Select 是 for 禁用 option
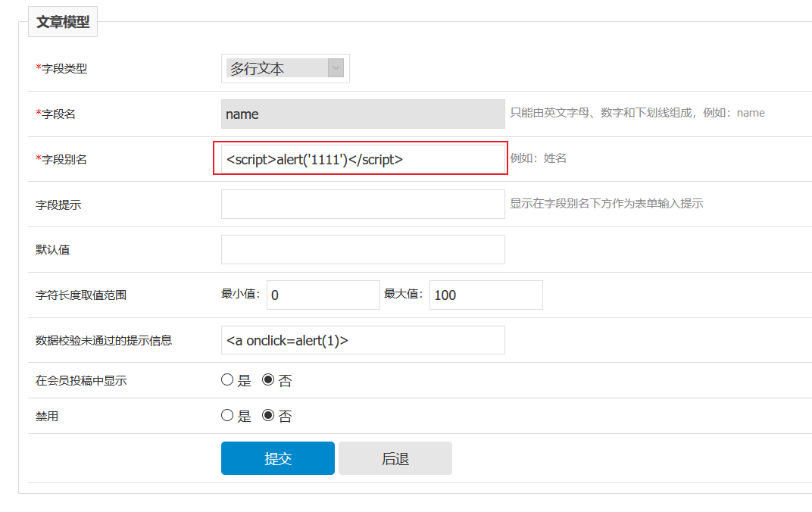Screen dimensions: 812x512 pyautogui.click(x=227, y=416)
